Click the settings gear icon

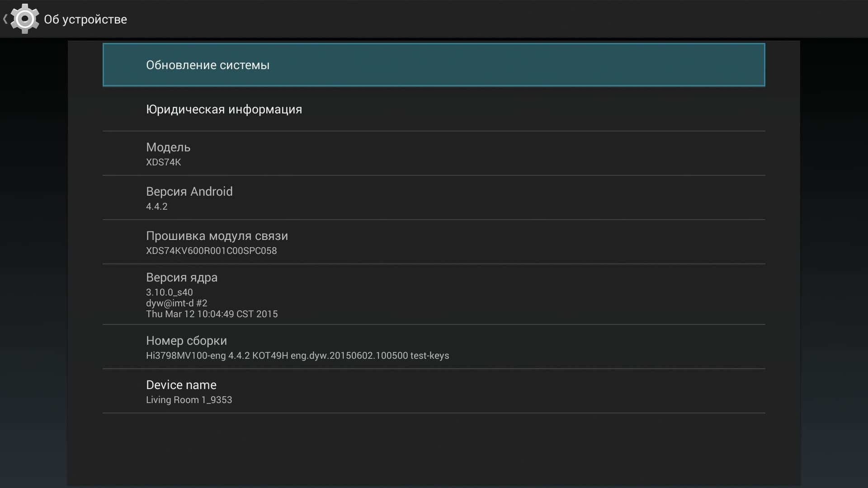pos(24,19)
